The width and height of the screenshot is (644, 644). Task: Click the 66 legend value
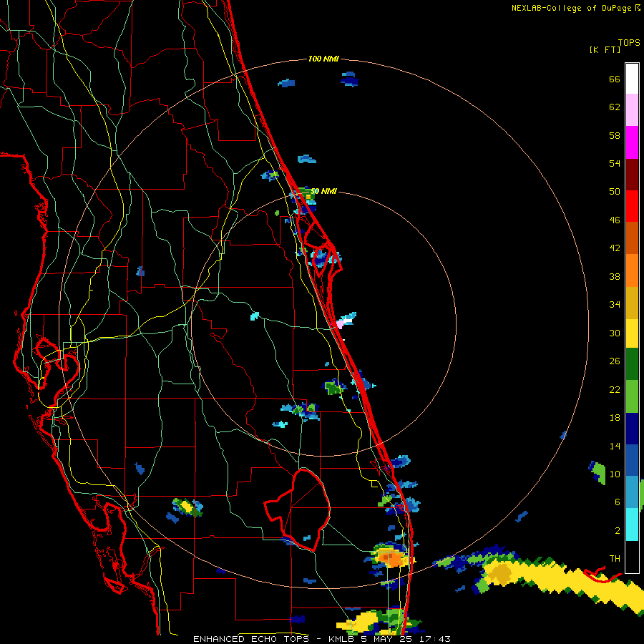615,79
